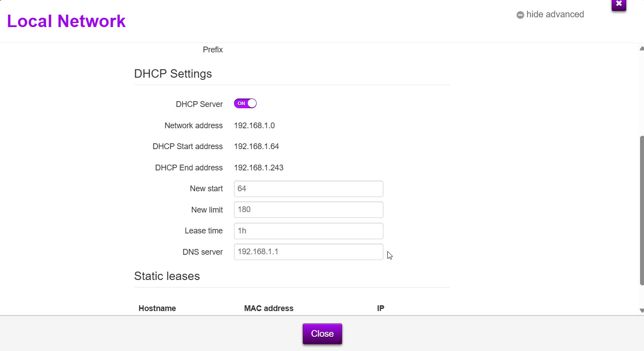Screen dimensions: 644x351
Task: Click the vertical scrollbar thumb
Action: 641,211
